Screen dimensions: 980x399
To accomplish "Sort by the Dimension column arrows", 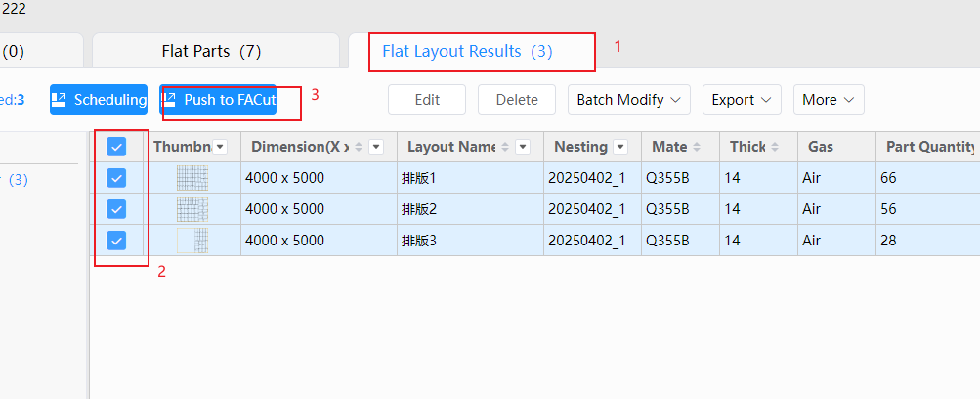I will click(359, 147).
